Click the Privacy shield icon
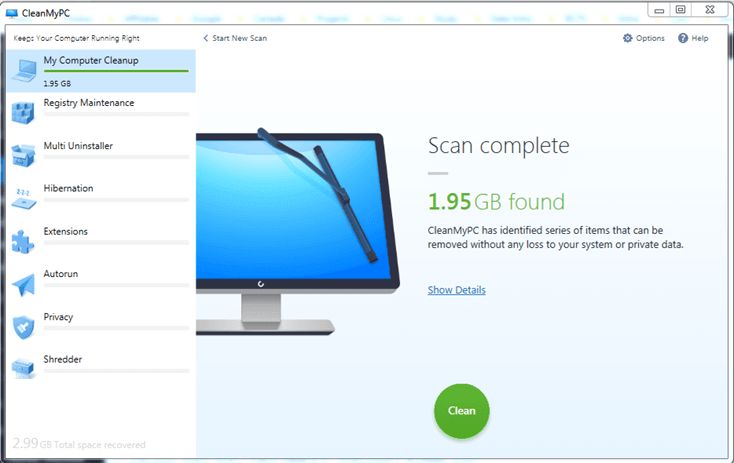This screenshot has width=734, height=463. click(23, 327)
